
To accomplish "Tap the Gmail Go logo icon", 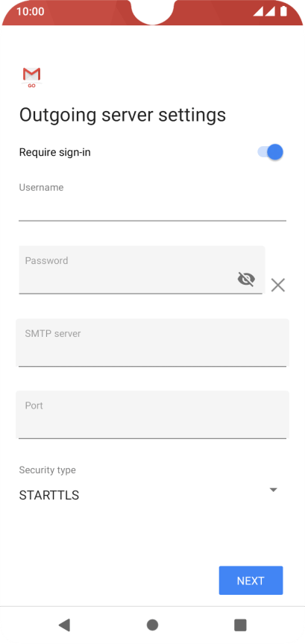I will (31, 78).
